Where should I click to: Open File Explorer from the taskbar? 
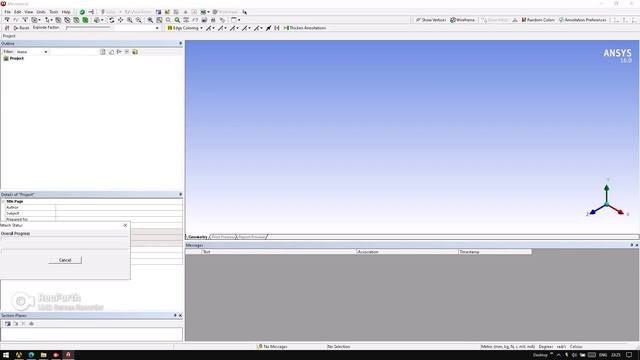coord(43,355)
